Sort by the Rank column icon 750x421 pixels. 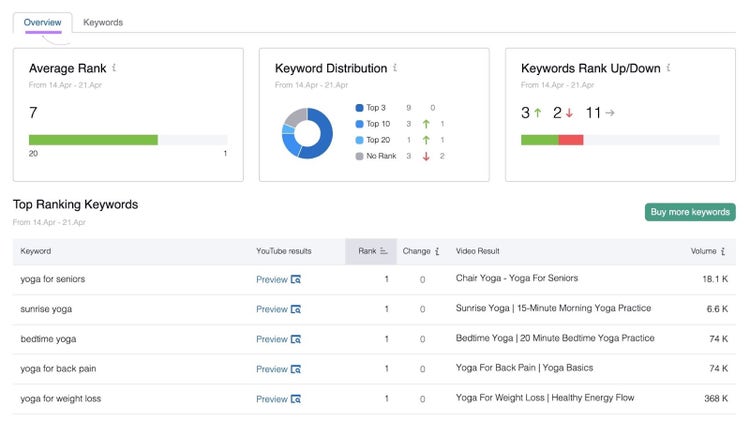tap(384, 251)
